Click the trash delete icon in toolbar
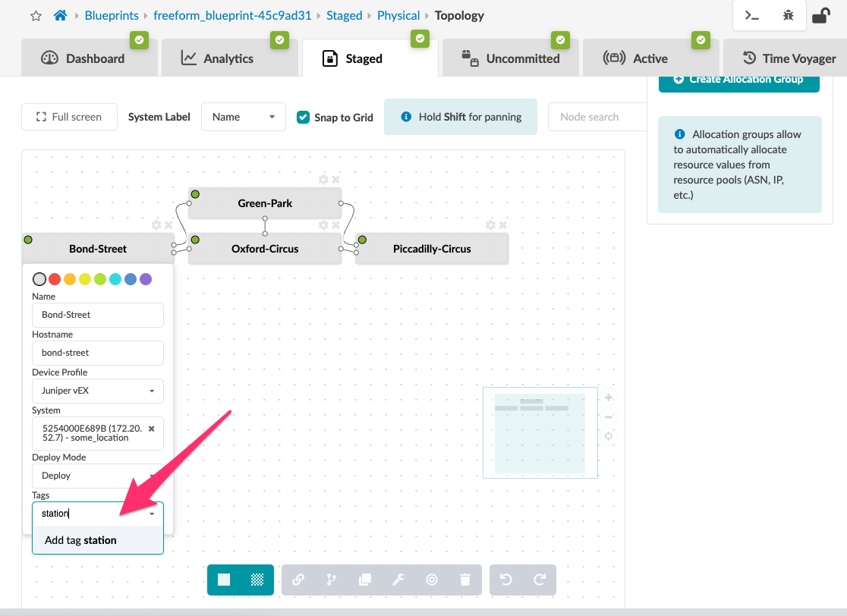 coord(465,580)
